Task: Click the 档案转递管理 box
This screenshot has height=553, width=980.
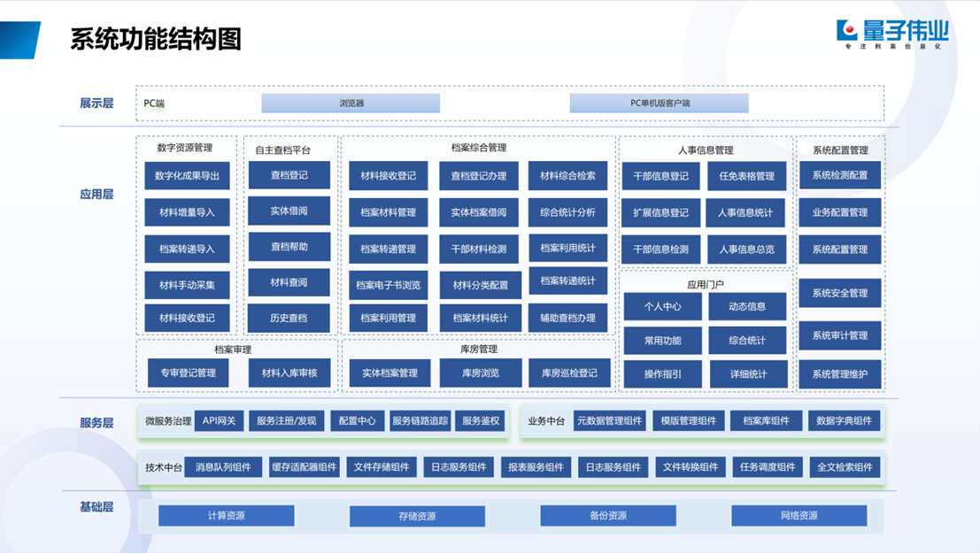Action: [x=388, y=249]
